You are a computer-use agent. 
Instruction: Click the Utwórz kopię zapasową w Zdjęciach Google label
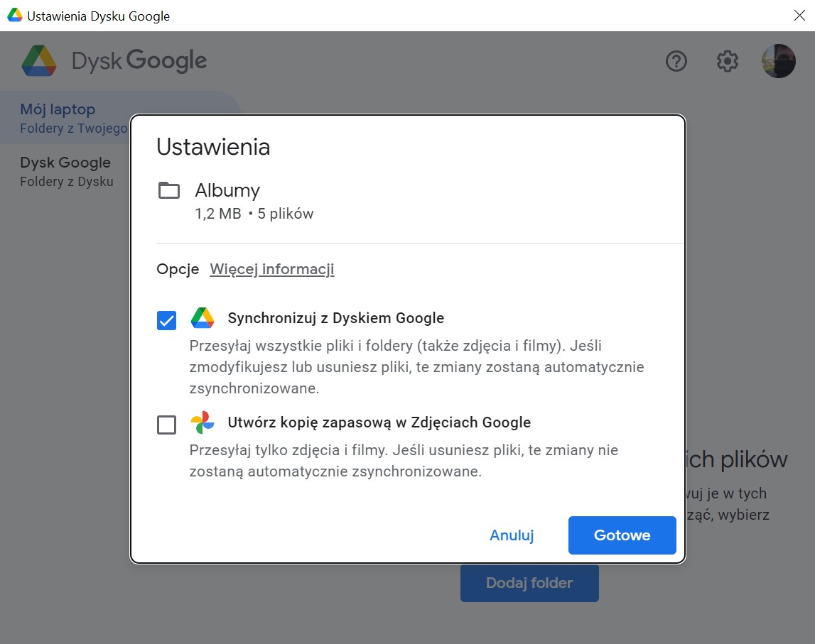click(x=379, y=422)
